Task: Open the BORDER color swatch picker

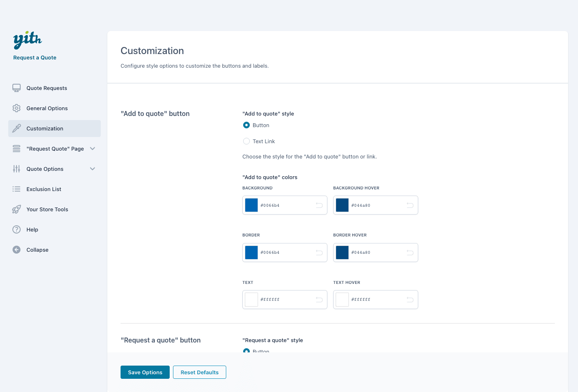Action: tap(251, 253)
